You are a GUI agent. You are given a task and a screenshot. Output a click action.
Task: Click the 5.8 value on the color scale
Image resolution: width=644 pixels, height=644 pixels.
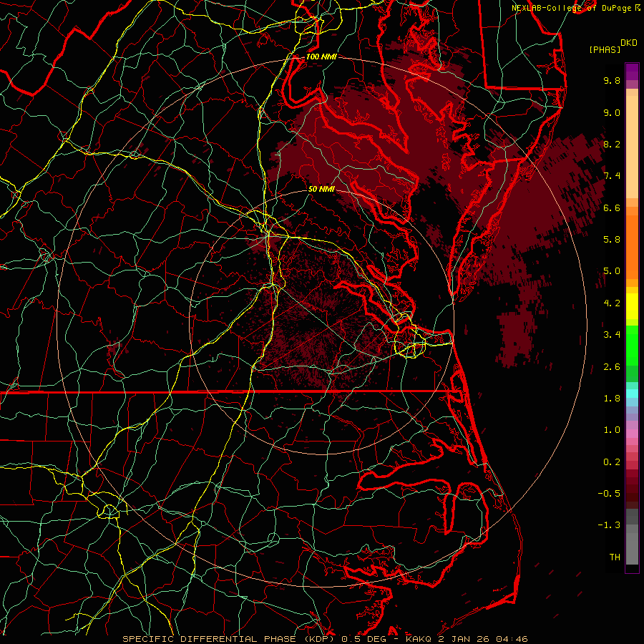point(612,240)
